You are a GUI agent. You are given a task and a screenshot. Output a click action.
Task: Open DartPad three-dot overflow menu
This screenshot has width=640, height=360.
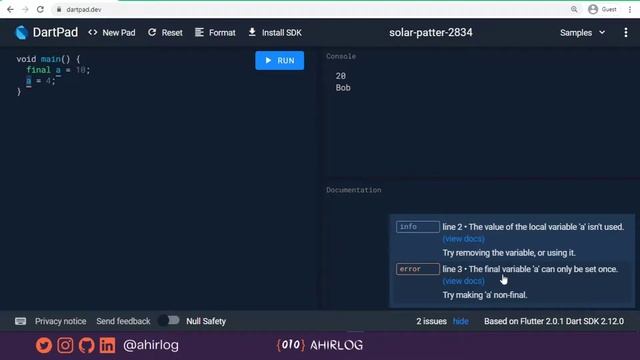[626, 33]
